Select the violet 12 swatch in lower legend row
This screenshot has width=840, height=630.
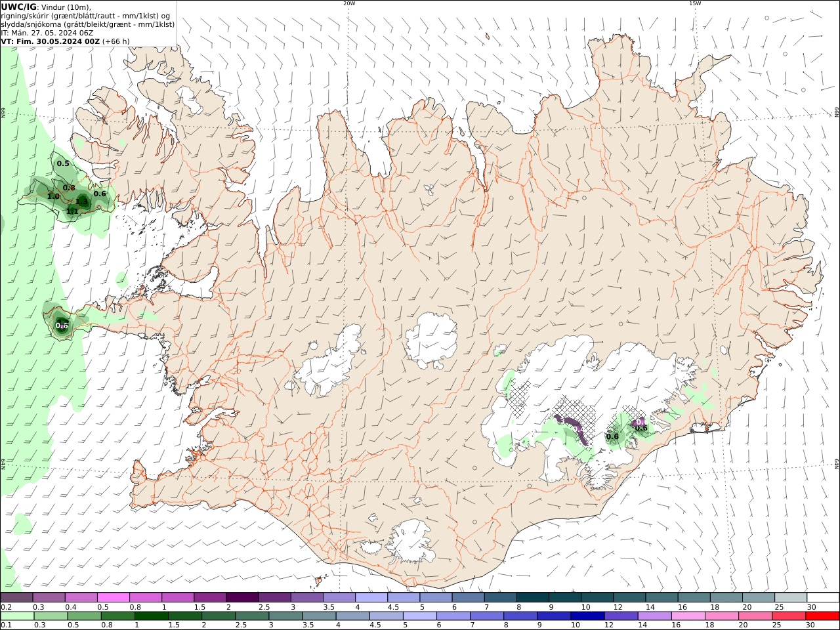(x=621, y=616)
